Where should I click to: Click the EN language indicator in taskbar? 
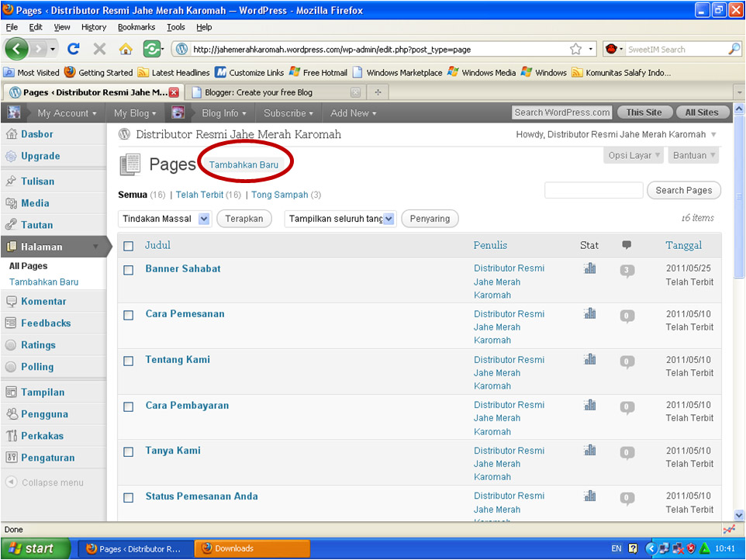(x=616, y=548)
